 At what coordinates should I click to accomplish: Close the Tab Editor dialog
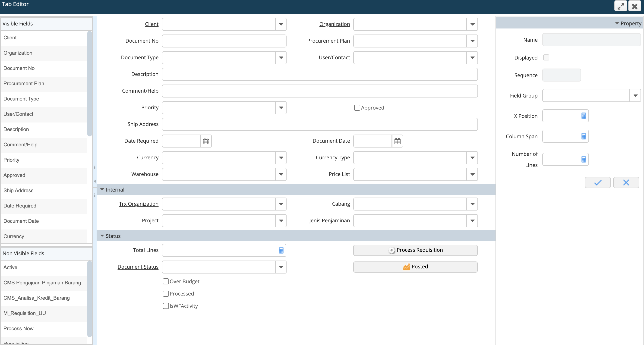pyautogui.click(x=635, y=6)
